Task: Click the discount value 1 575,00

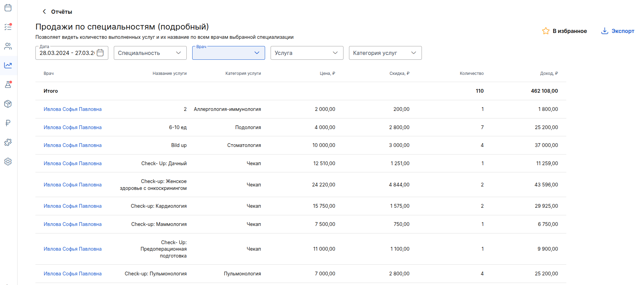Action: pos(400,206)
